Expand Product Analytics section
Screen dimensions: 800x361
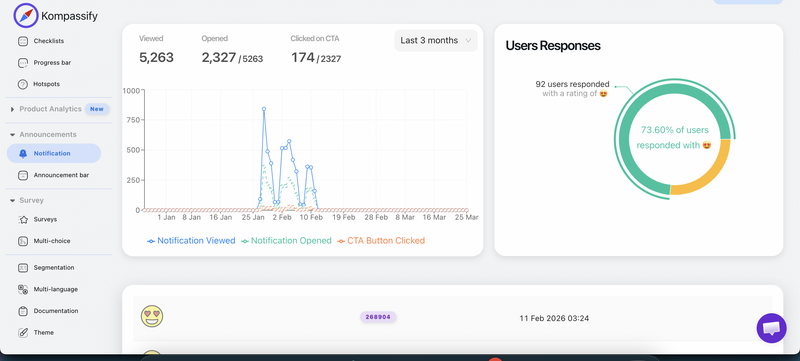(x=12, y=109)
